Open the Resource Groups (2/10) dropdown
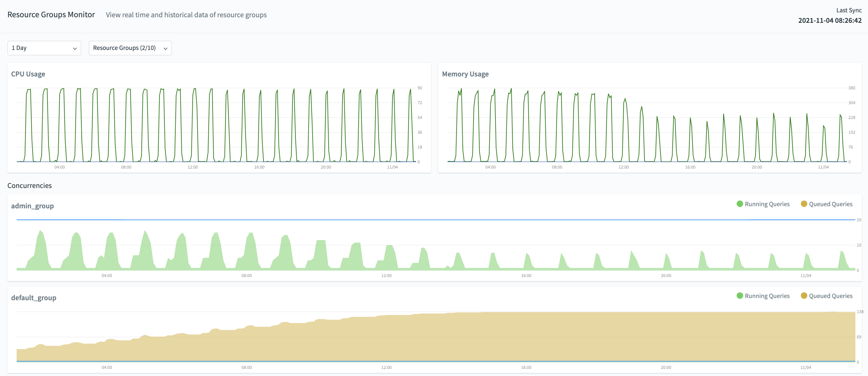This screenshot has height=376, width=868. [x=130, y=48]
